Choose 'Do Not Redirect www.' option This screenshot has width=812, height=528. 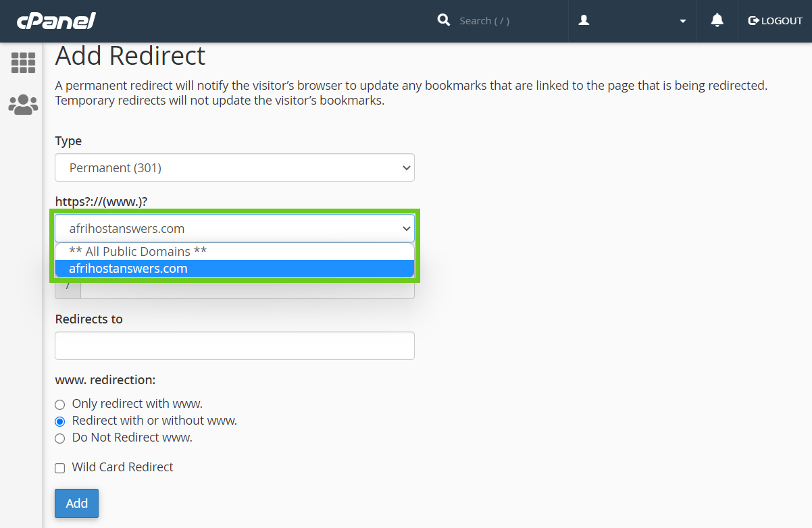click(60, 438)
